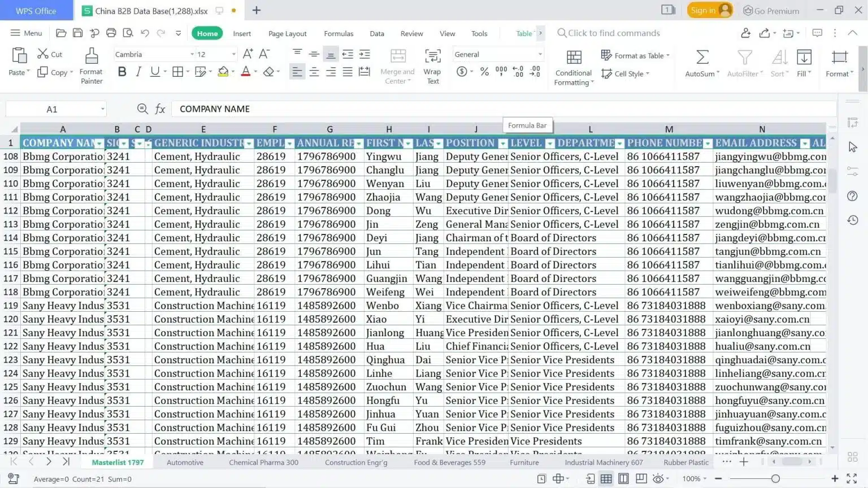This screenshot has width=868, height=488.
Task: Click the Save icon in quick toolbar
Action: pos(78,33)
